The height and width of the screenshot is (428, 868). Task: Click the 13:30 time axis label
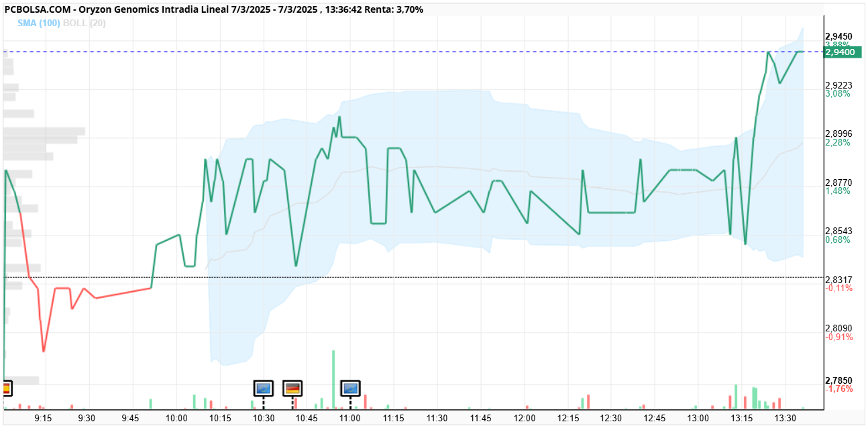(x=785, y=418)
